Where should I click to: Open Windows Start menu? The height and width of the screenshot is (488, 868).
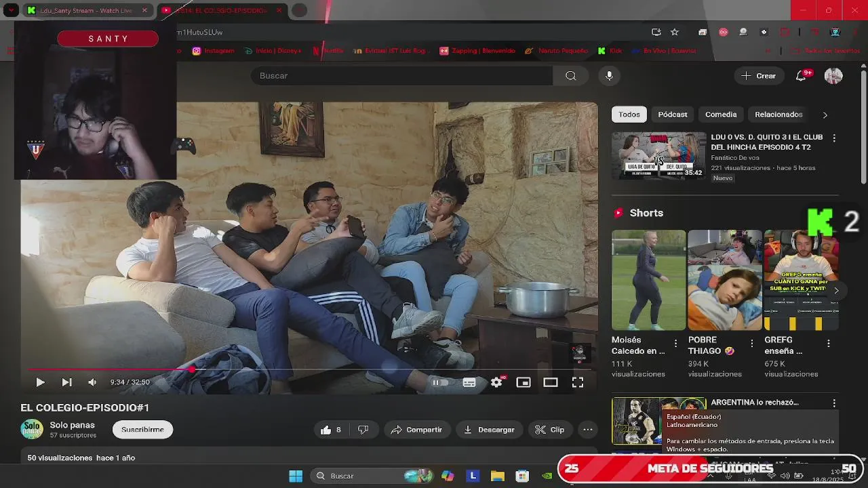296,476
